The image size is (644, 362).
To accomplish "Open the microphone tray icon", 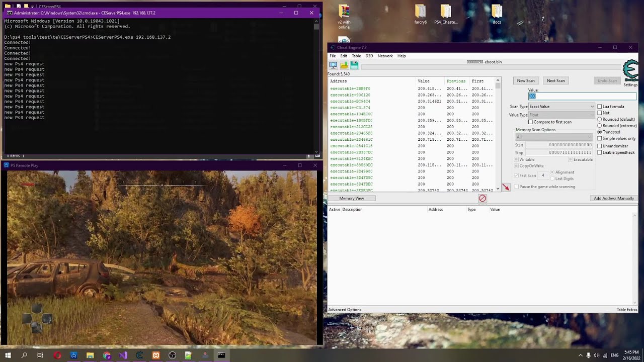I will pos(589,355).
